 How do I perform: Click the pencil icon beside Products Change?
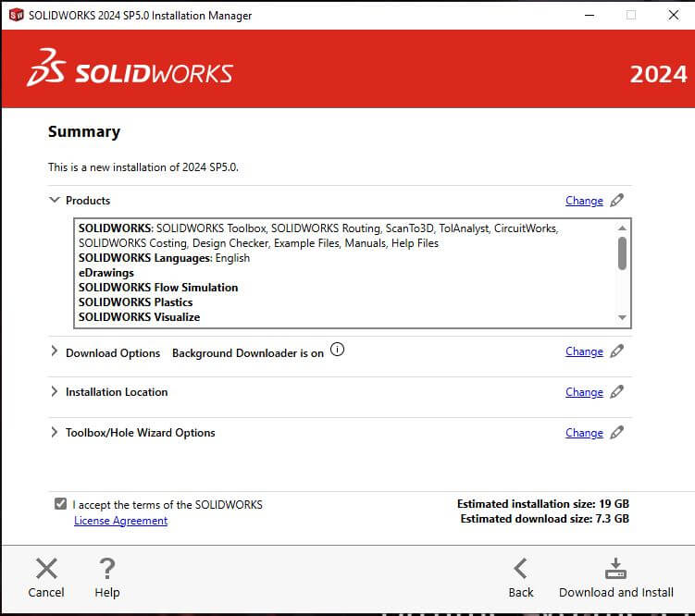tap(616, 201)
